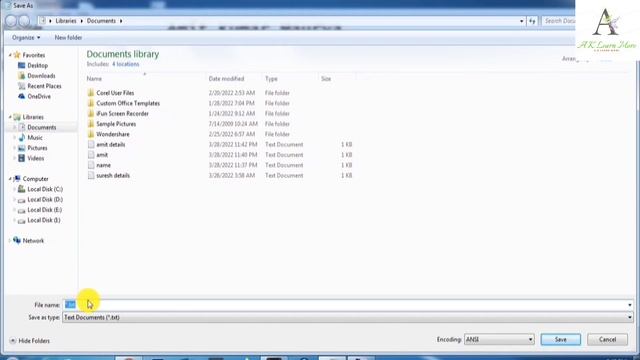Open the Save as type dropdown

347,317
